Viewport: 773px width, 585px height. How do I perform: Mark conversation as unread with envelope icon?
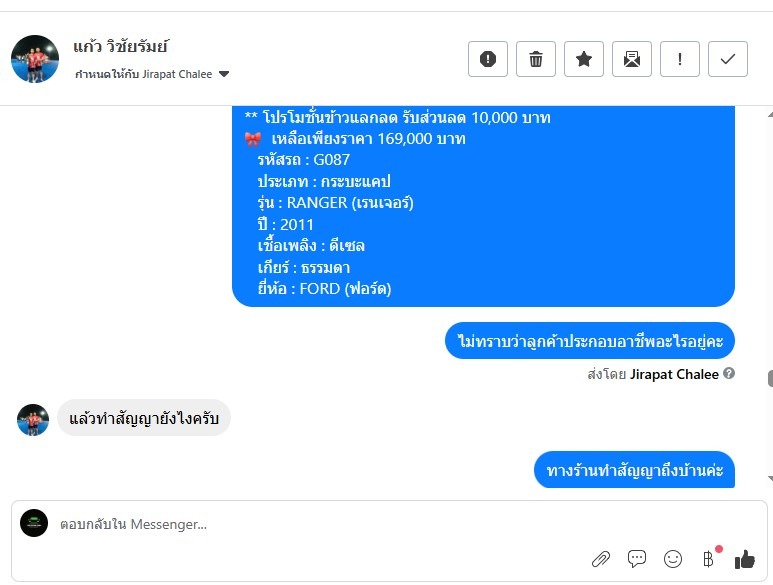pos(632,59)
